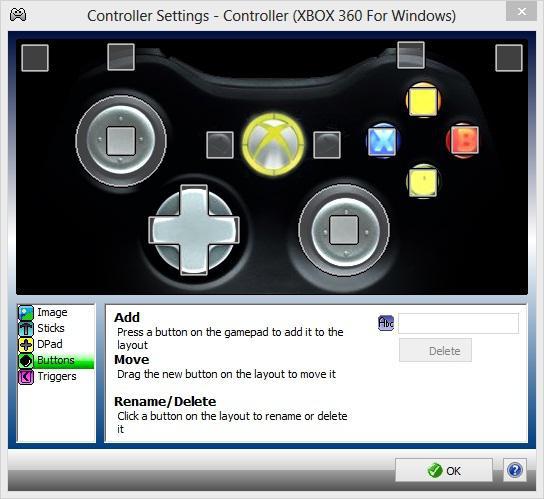Screen dimensions: 544x499
Task: Click the Back button marker left of Xbox logo
Action: coord(220,145)
